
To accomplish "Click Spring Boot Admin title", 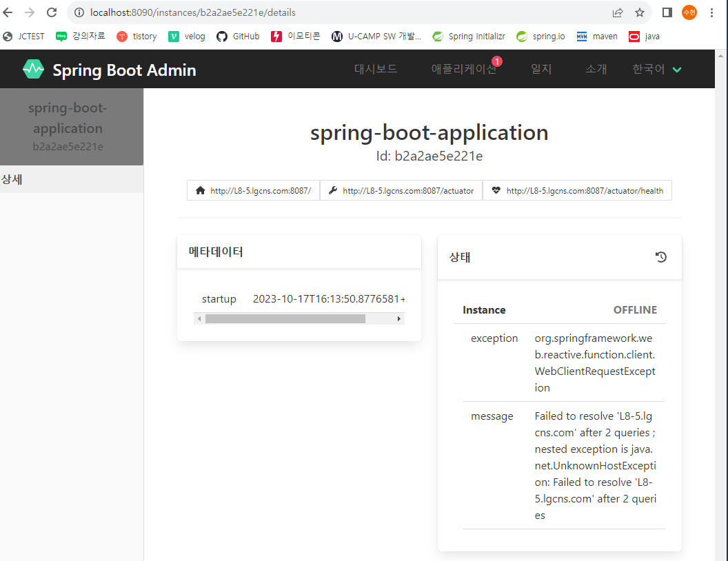I will click(x=124, y=70).
